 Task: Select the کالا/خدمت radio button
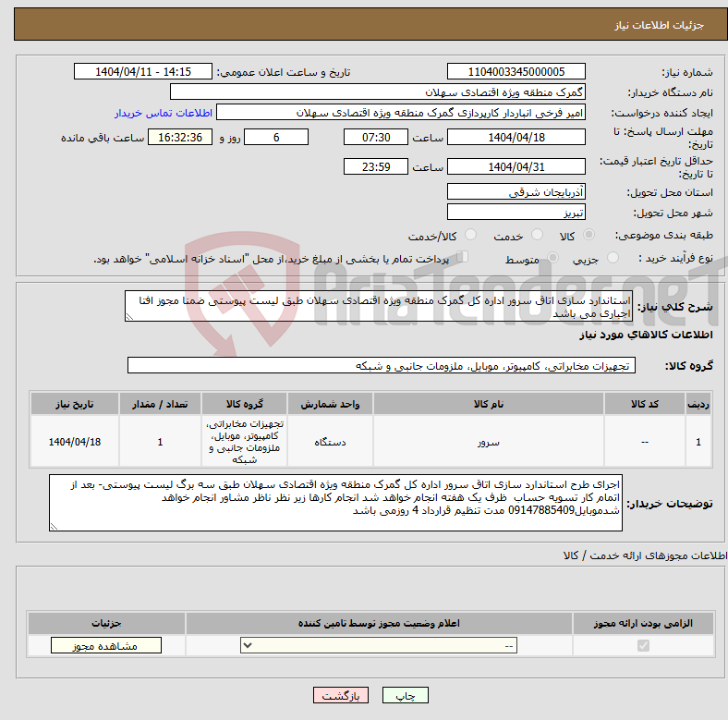[471, 235]
